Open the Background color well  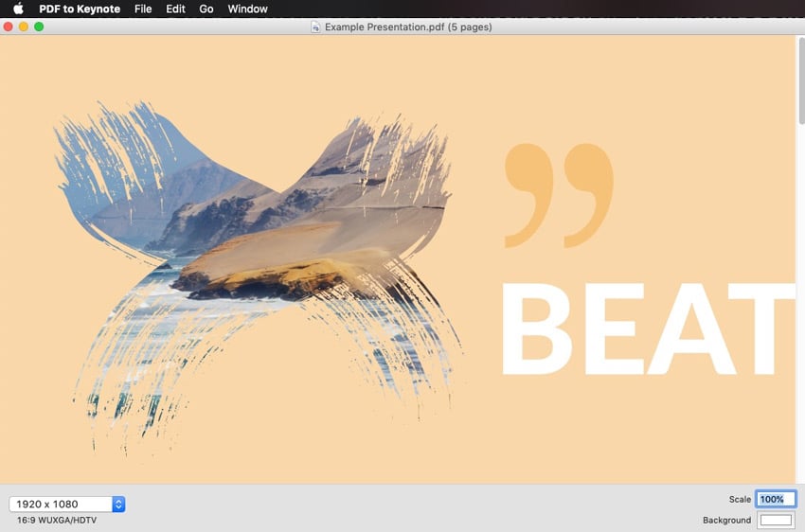[776, 520]
